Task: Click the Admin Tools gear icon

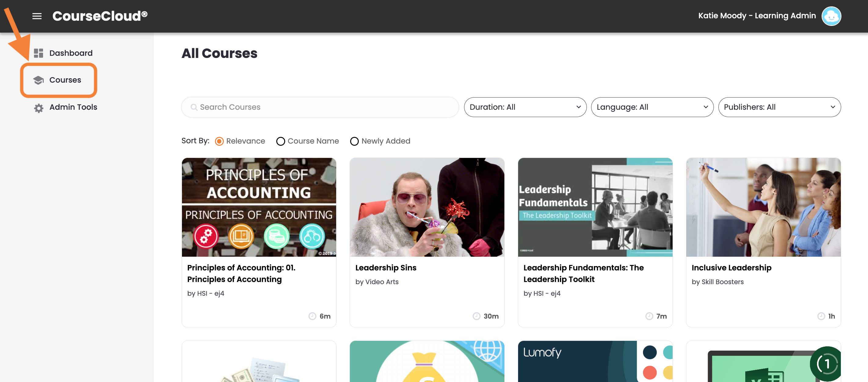Action: coord(38,108)
